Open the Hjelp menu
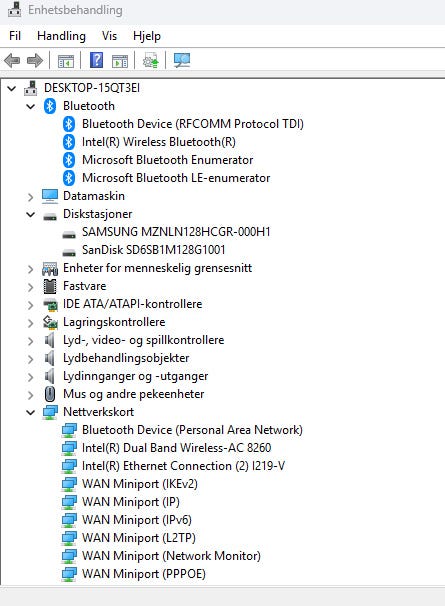Image resolution: width=445 pixels, height=606 pixels. tap(147, 36)
